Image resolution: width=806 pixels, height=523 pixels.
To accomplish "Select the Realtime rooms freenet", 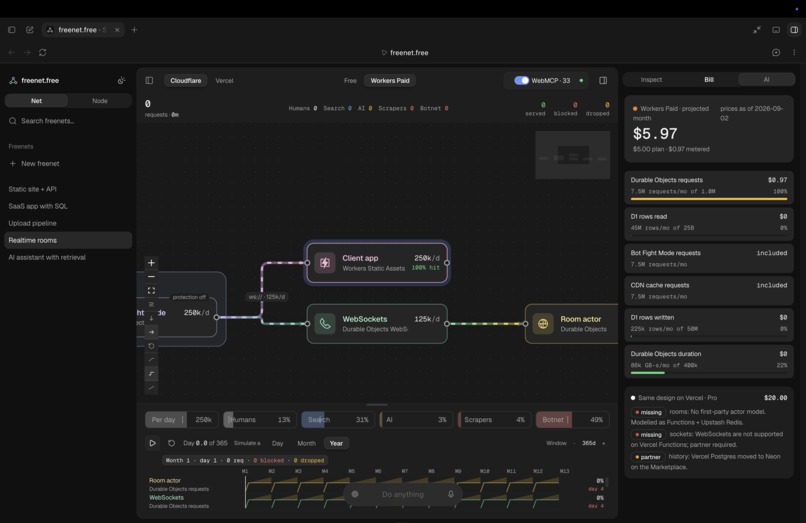I will point(68,240).
